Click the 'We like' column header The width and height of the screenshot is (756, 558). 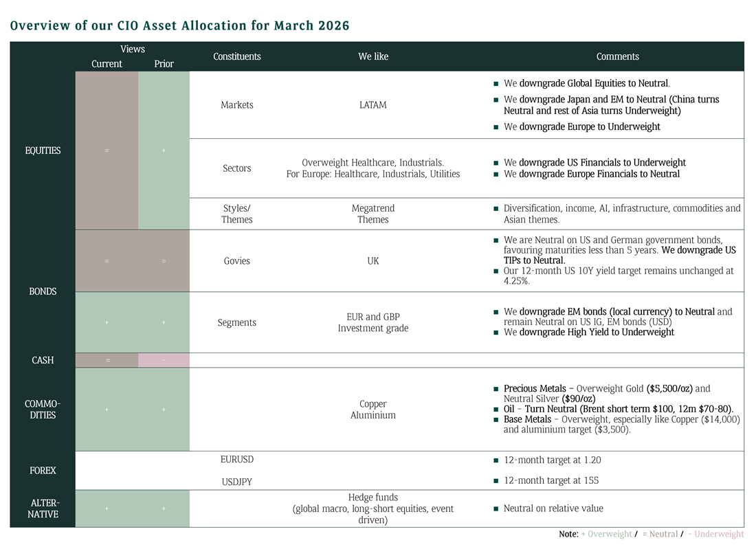tap(373, 56)
